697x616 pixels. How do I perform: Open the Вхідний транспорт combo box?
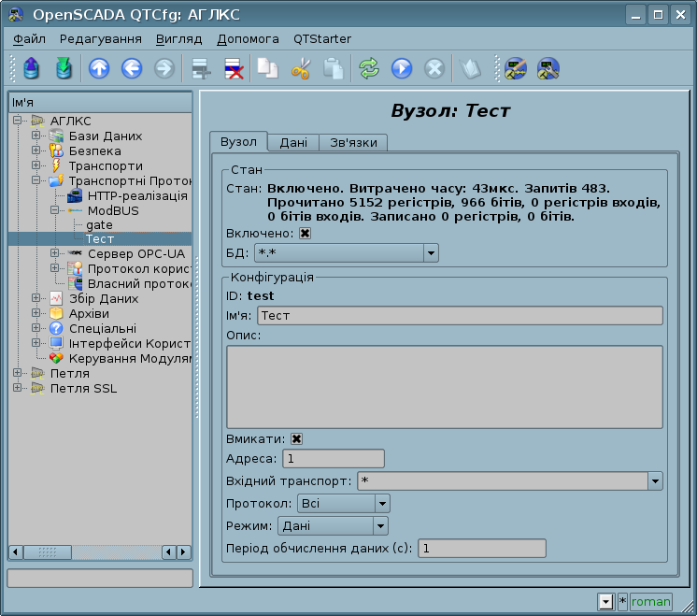pos(510,481)
